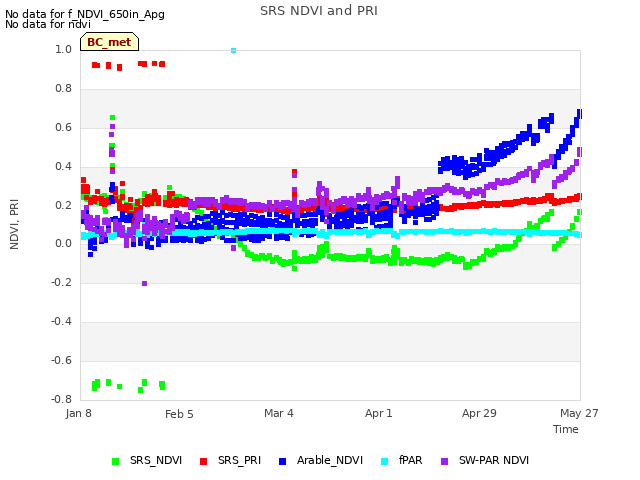
Task: Click the Mar 4 x-axis tick label
Action: (x=279, y=413)
